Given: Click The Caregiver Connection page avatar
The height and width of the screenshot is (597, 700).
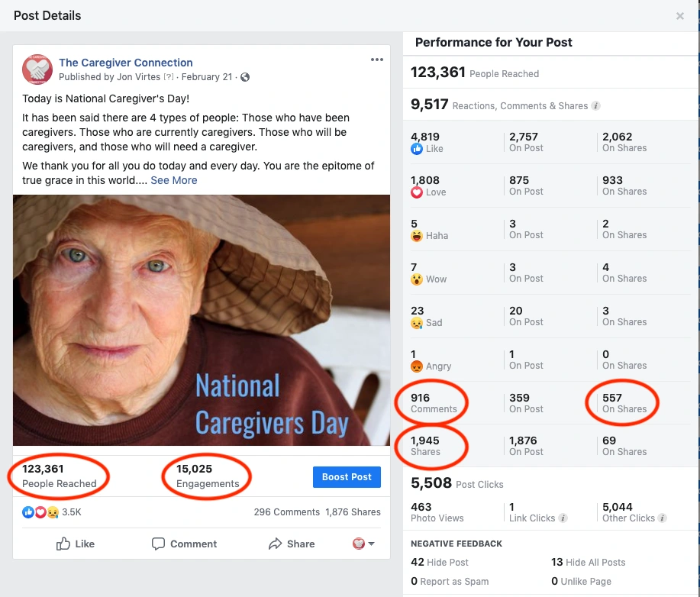Looking at the screenshot, I should pos(37,69).
